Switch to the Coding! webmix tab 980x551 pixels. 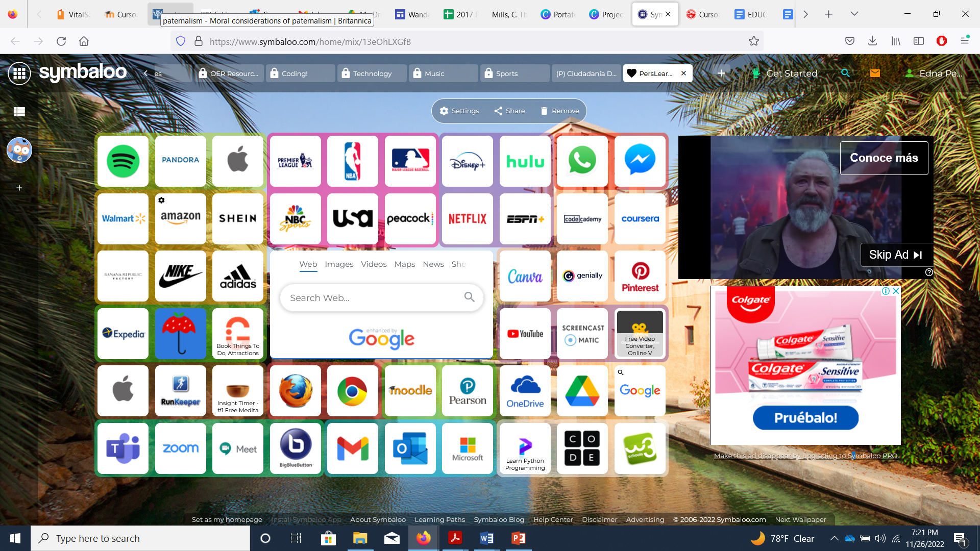300,73
